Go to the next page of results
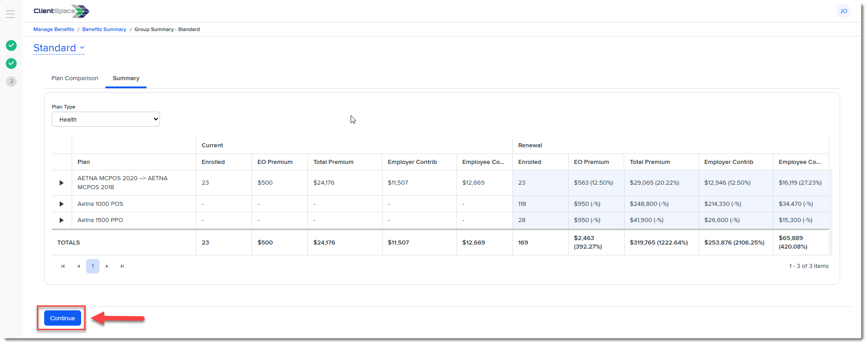The height and width of the screenshot is (345, 868). [107, 266]
